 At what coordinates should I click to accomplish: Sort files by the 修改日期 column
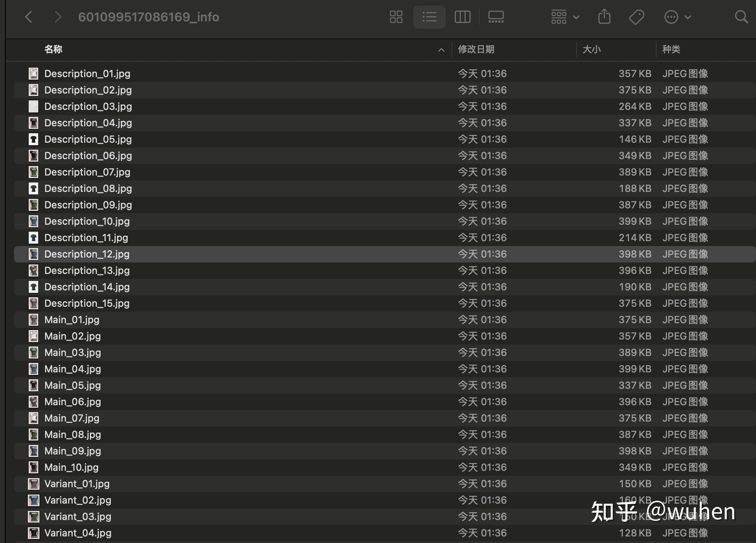click(475, 50)
